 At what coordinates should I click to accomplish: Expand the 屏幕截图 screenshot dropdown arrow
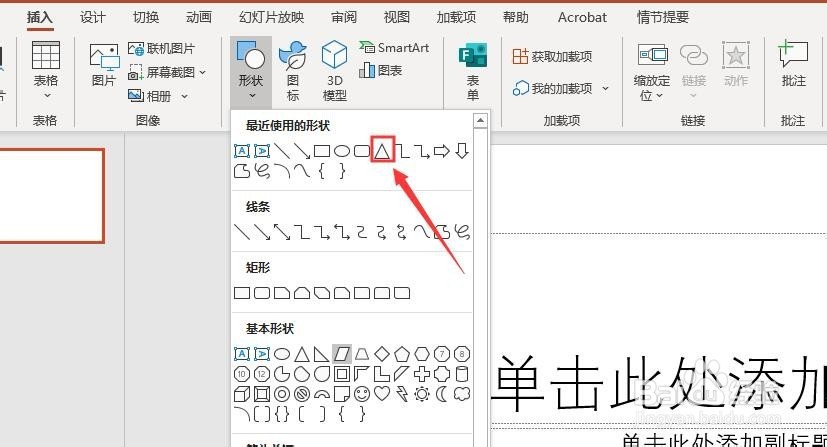click(x=203, y=72)
